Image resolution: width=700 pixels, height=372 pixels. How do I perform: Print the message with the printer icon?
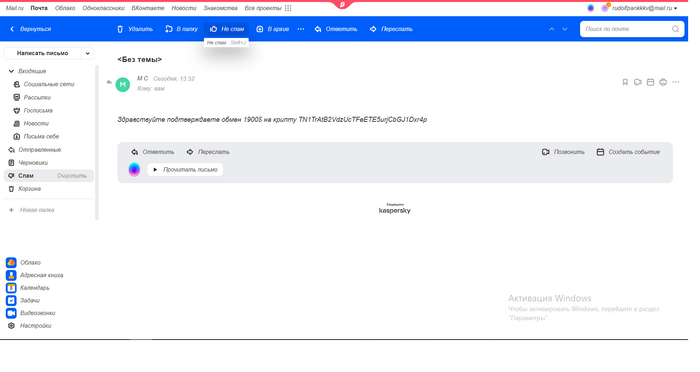point(663,82)
